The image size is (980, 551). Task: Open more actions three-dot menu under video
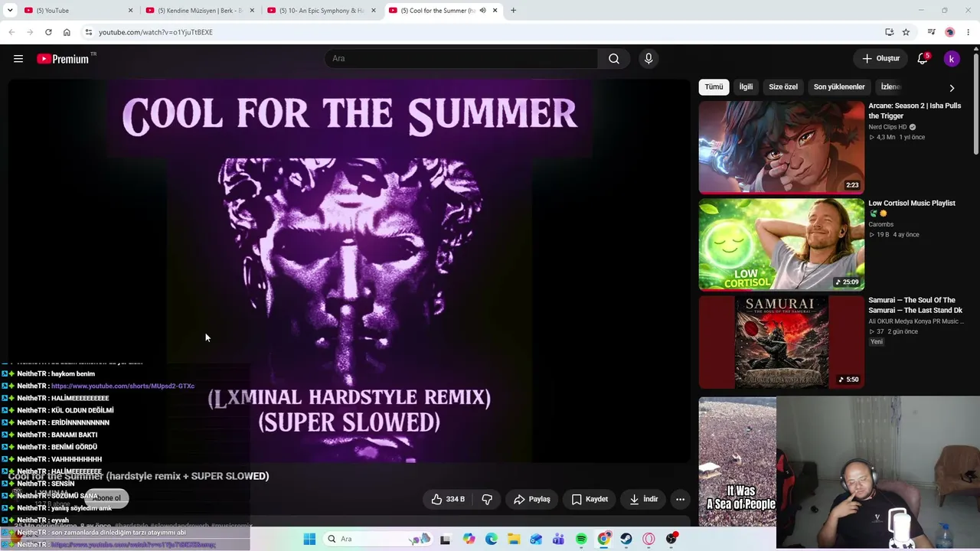click(x=680, y=499)
